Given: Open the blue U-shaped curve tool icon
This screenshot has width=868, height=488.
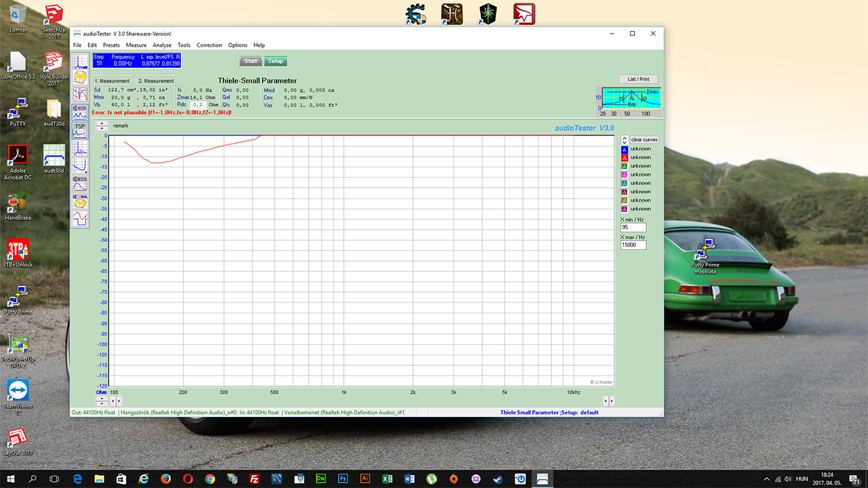Looking at the screenshot, I should [80, 166].
